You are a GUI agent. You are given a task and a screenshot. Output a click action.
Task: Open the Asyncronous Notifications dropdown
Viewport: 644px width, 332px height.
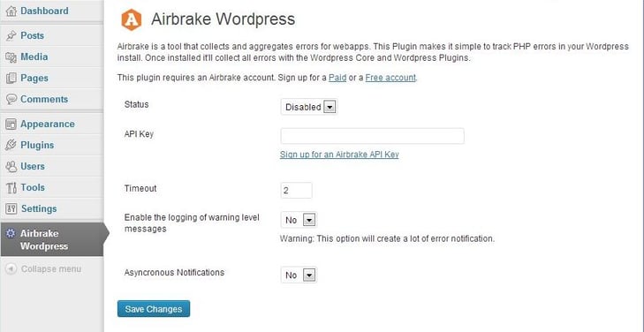click(299, 275)
